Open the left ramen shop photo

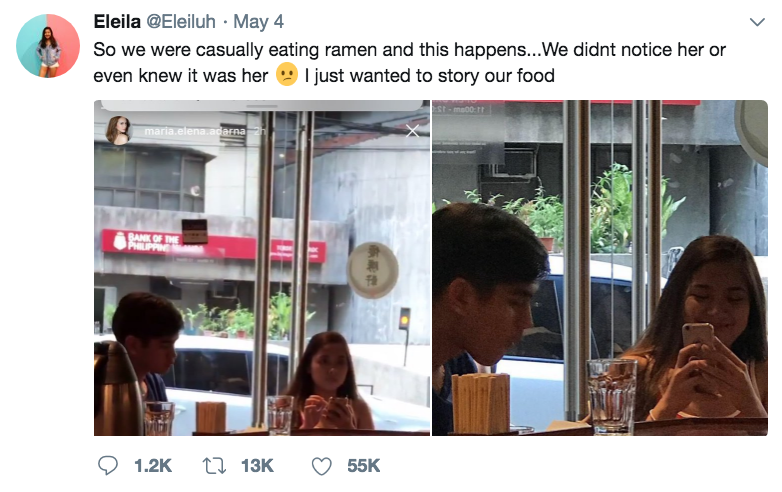click(x=262, y=300)
